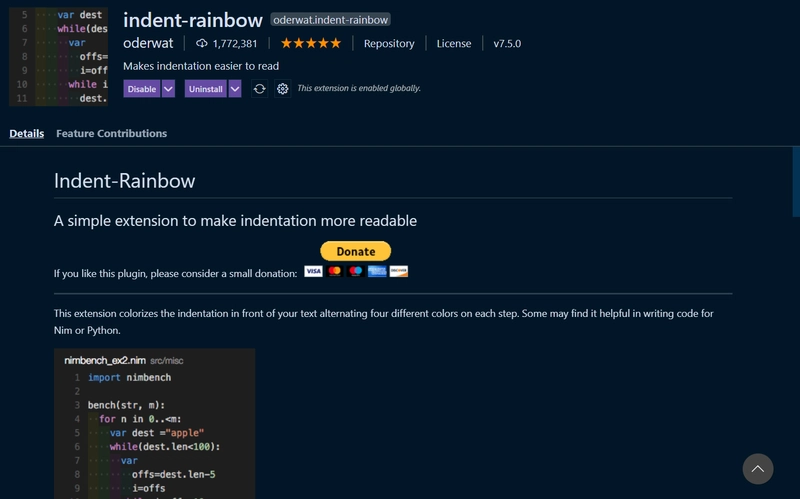
Task: Open the Repository link
Action: [x=389, y=43]
